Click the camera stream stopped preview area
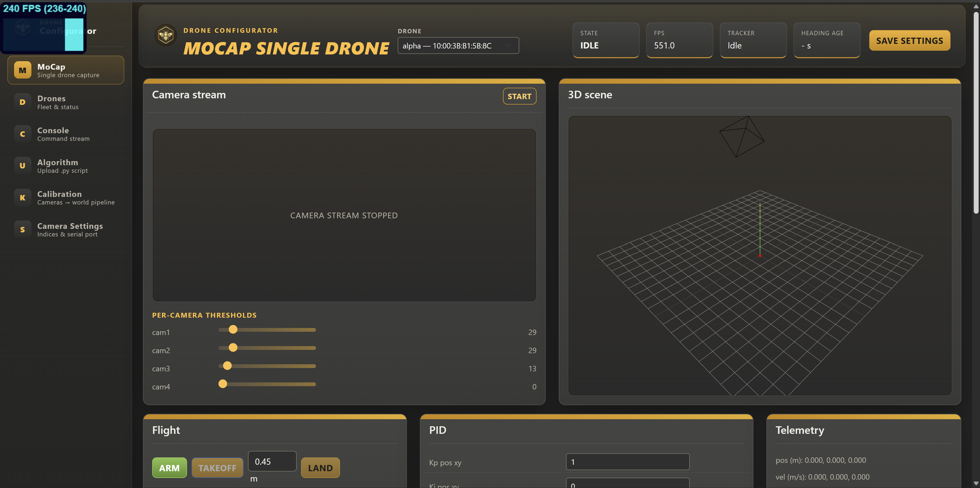 click(344, 215)
